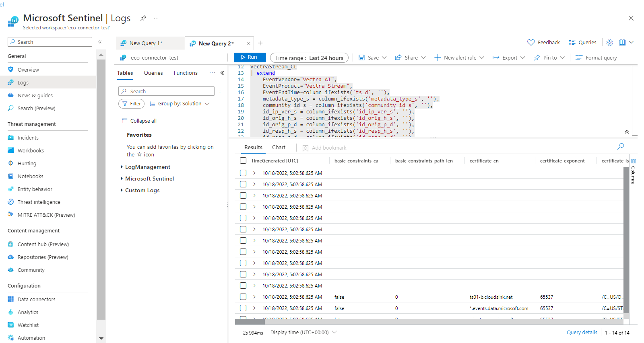The width and height of the screenshot is (644, 343).
Task: Click vertical scrollbar of results grid
Action: [626, 240]
